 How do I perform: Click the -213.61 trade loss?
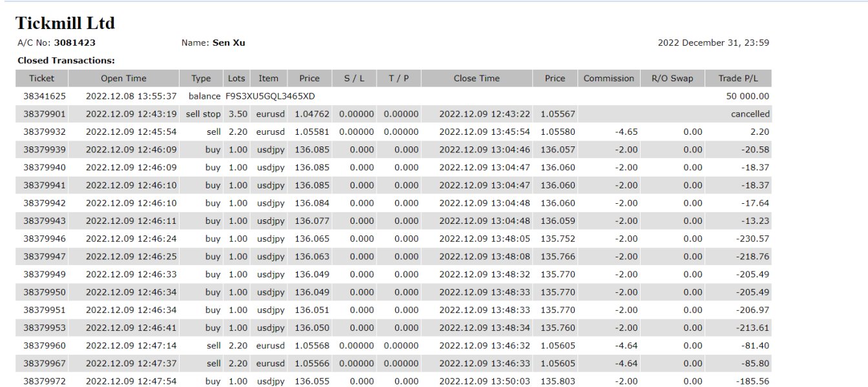[753, 328]
